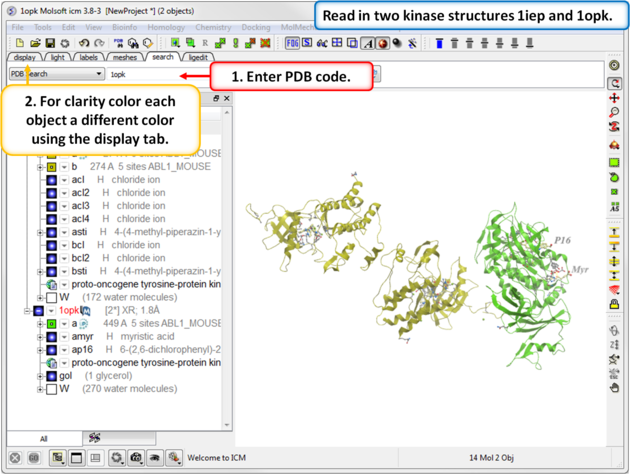The width and height of the screenshot is (630, 474).
Task: Toggle the W 172 water molecules checkbox
Action: pos(50,298)
